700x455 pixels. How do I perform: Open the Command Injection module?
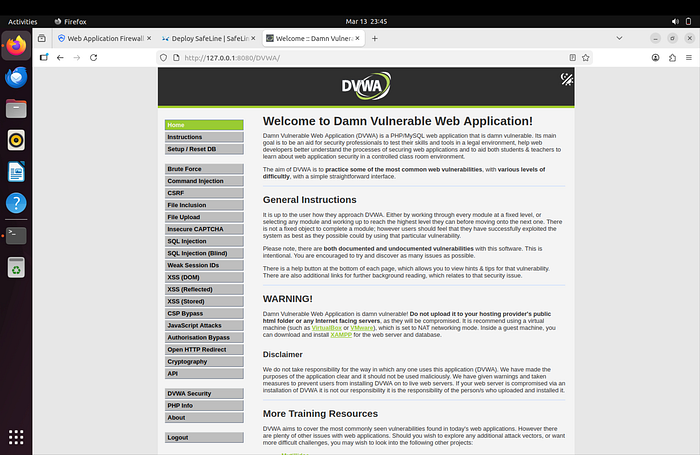coord(204,181)
